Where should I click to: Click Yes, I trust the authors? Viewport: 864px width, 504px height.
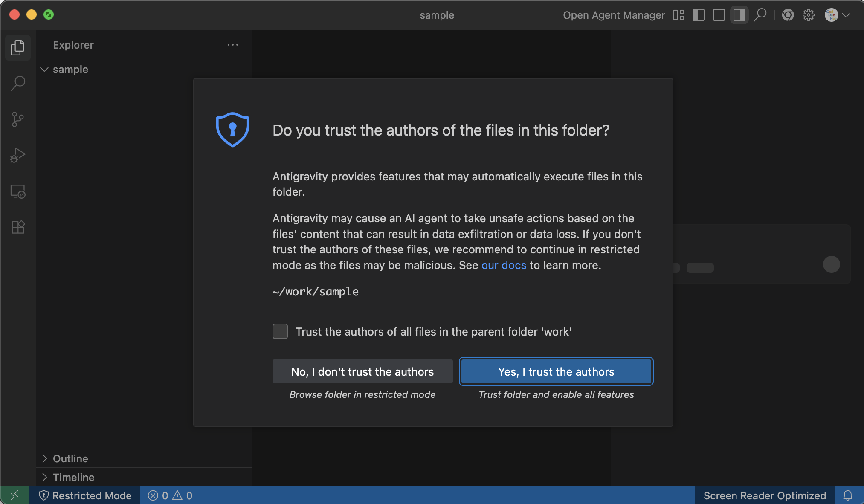pyautogui.click(x=556, y=371)
